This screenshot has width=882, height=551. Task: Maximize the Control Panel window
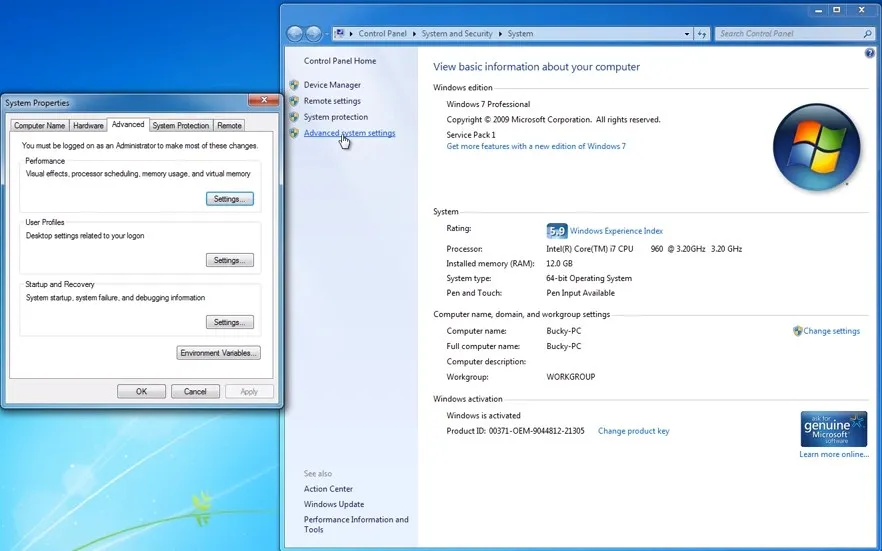[836, 10]
